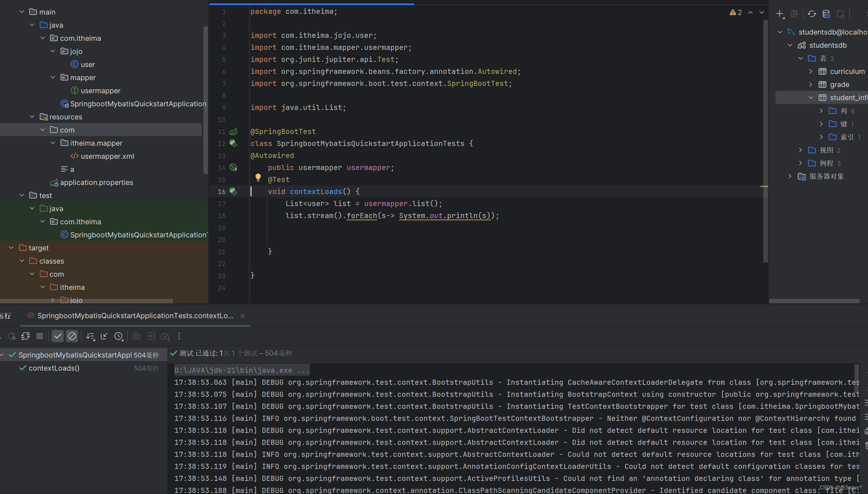Click run test gutter icon on line 16
Image resolution: width=868 pixels, height=494 pixels.
pos(233,191)
